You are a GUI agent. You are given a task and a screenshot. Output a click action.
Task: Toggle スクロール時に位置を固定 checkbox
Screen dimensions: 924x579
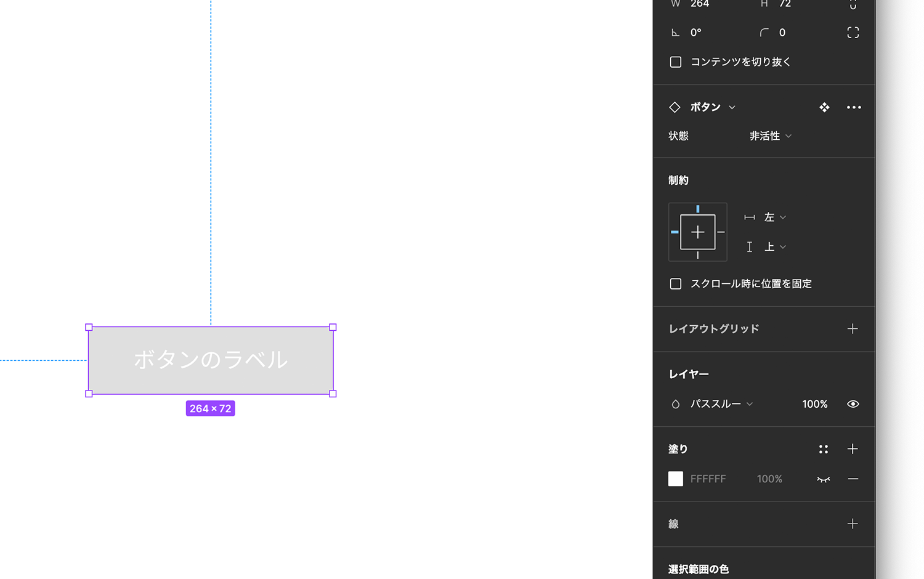point(676,284)
